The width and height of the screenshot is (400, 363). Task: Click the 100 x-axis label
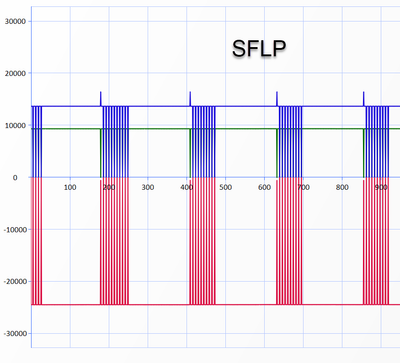tap(70, 187)
